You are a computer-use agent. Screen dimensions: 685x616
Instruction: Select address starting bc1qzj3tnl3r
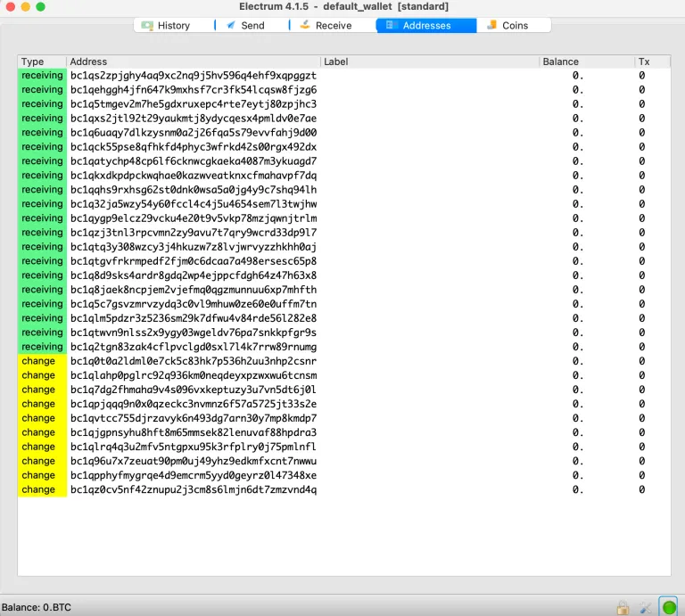pos(194,233)
